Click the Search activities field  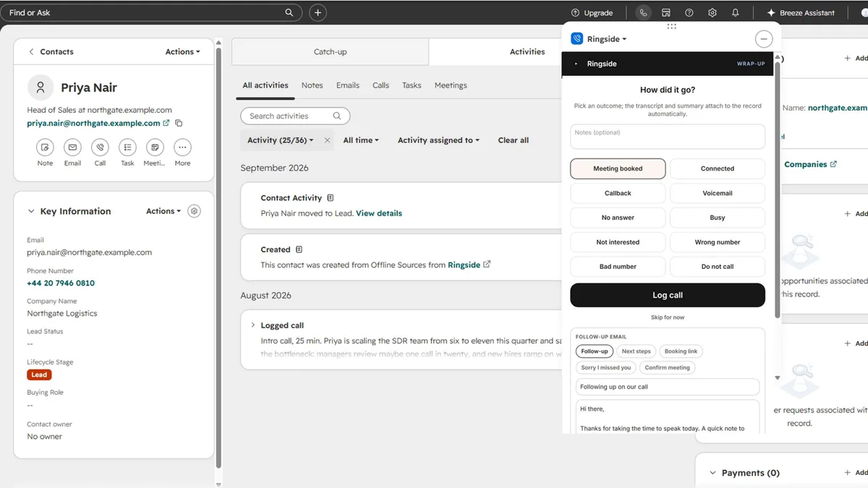[295, 116]
